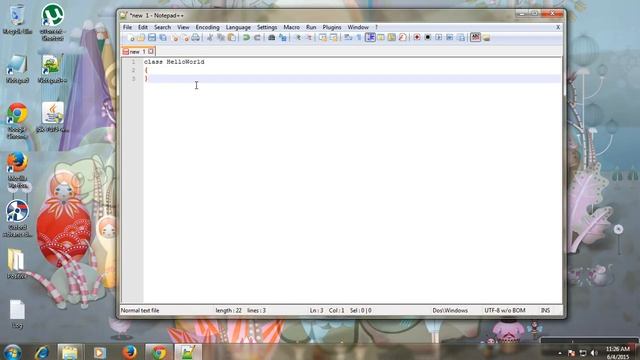This screenshot has height=360, width=640.
Task: Open the Windows Start button
Action: 12,352
